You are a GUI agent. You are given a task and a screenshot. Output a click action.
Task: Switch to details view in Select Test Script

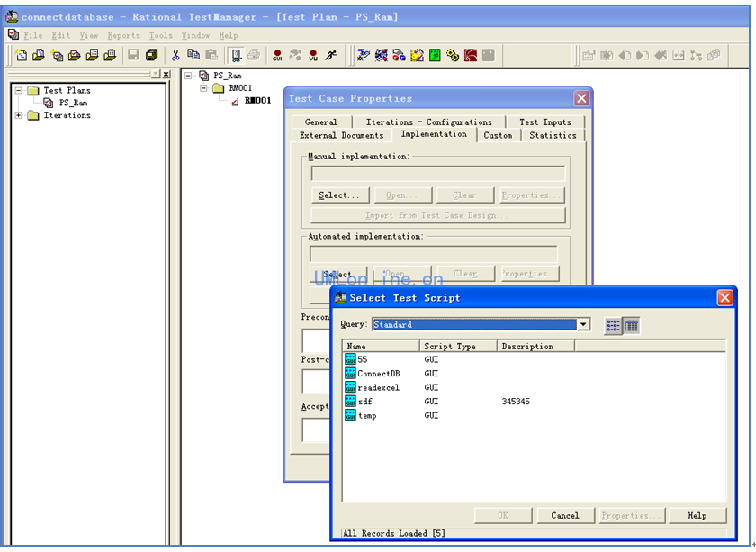[x=632, y=326]
